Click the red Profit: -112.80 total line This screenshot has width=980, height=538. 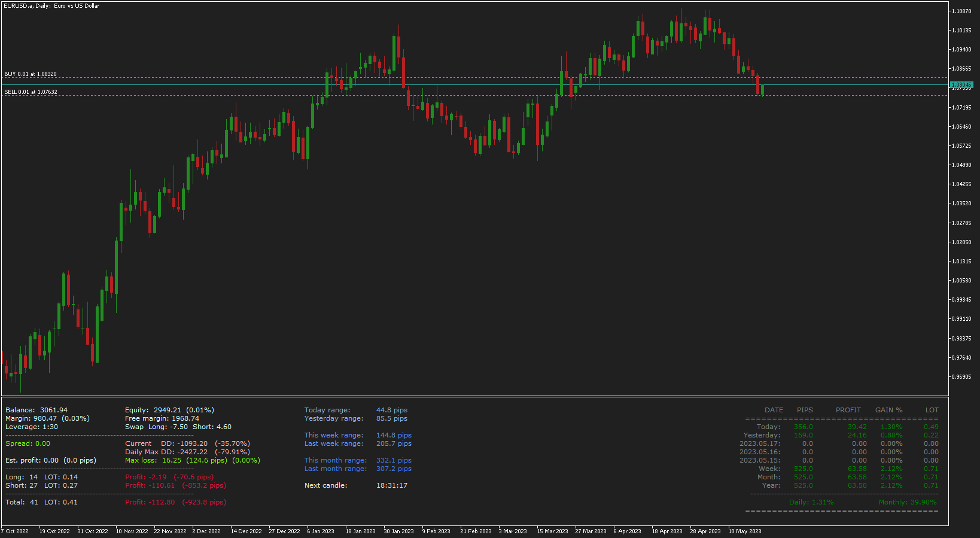click(176, 503)
